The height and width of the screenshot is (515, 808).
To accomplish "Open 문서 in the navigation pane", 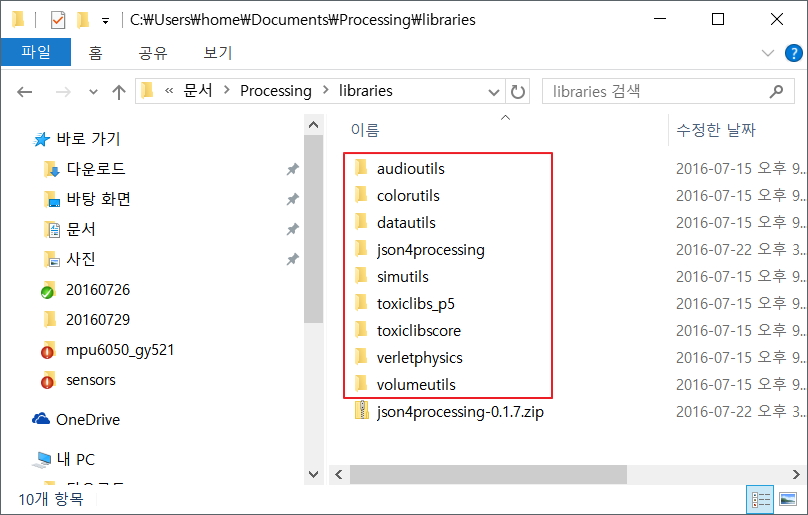I will [x=80, y=229].
